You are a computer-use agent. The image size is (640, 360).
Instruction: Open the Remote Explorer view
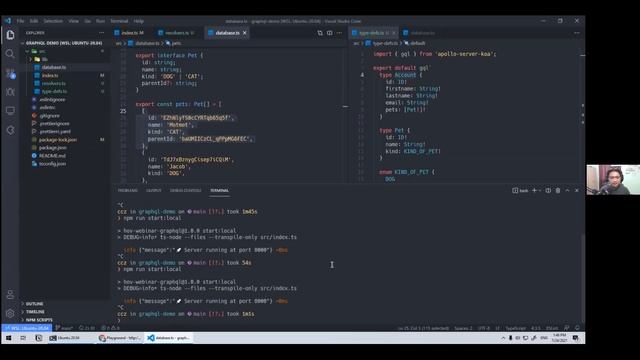[10, 111]
